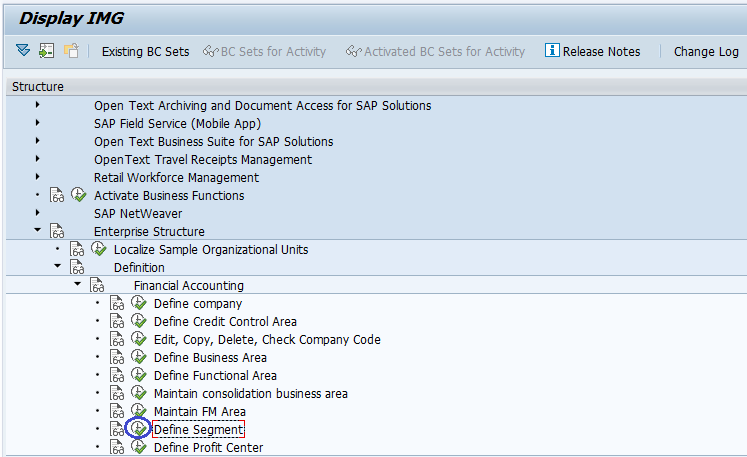Open documentation icon for Enterprise Structure
The width and height of the screenshot is (747, 457).
click(x=57, y=231)
